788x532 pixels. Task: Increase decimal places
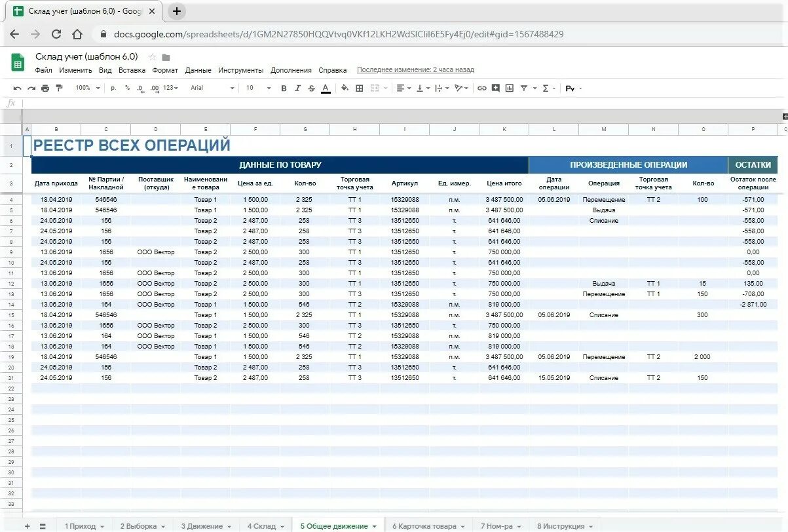point(155,88)
